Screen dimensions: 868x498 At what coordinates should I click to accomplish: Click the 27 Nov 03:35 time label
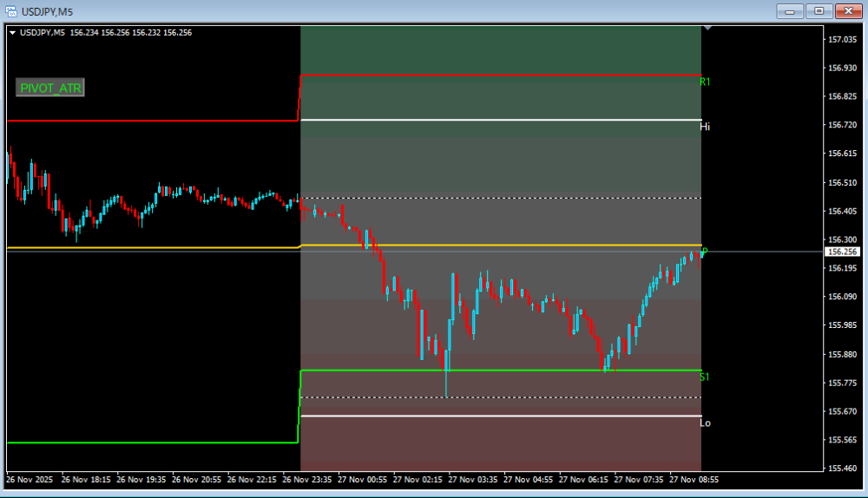[476, 479]
